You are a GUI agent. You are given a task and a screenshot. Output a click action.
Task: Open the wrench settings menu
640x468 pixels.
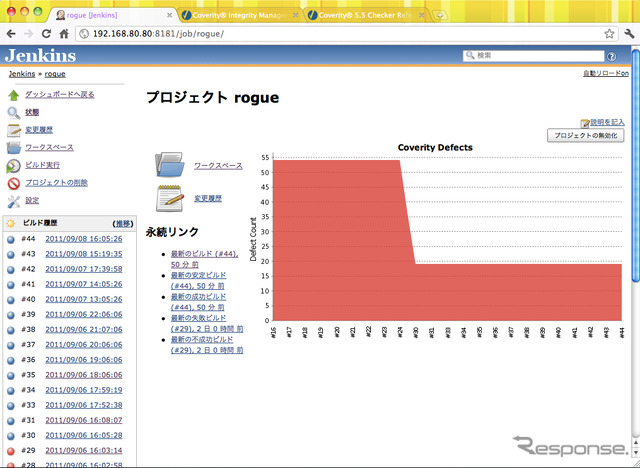[x=629, y=33]
